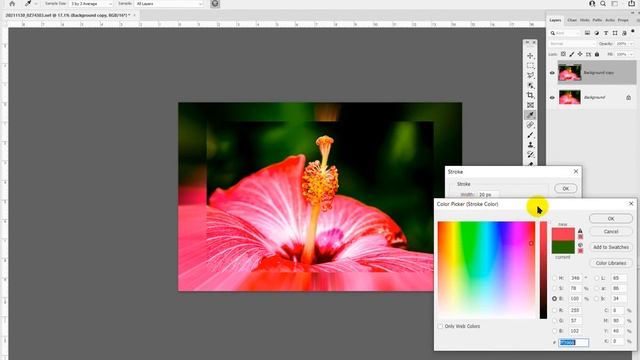This screenshot has height=360, width=640.
Task: Select the Background copy layer thumbnail
Action: 570,73
